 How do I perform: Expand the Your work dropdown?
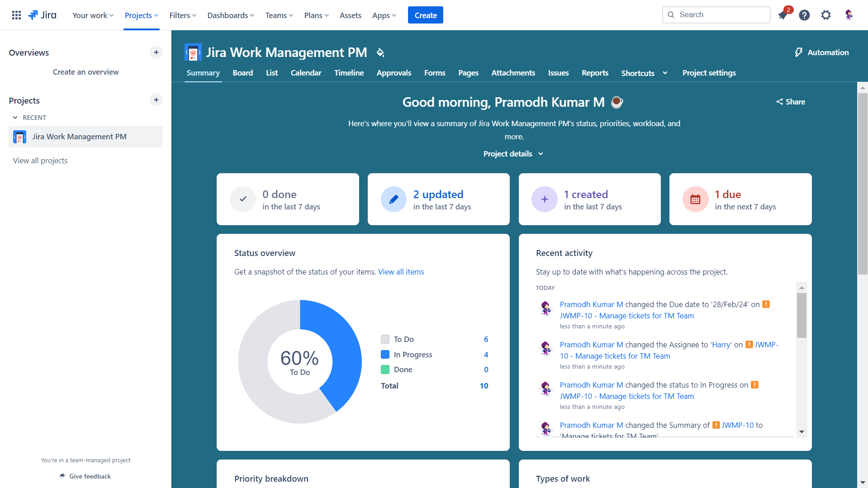point(93,15)
